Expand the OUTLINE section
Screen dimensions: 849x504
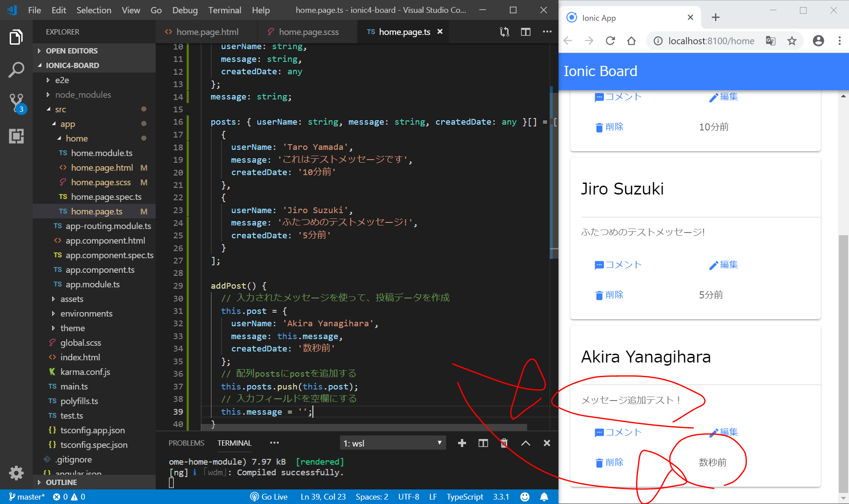tap(61, 482)
